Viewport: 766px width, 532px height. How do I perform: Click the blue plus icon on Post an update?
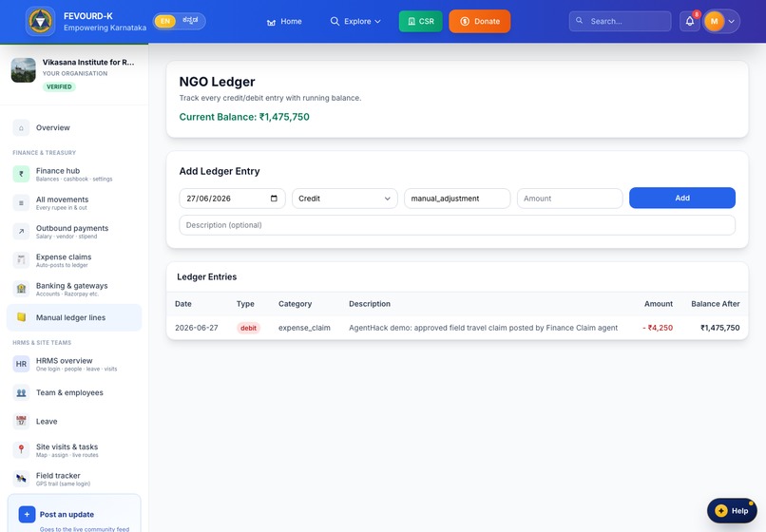(x=27, y=514)
